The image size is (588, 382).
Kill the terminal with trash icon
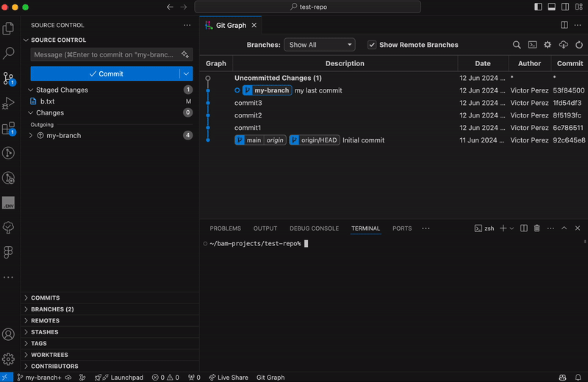537,228
